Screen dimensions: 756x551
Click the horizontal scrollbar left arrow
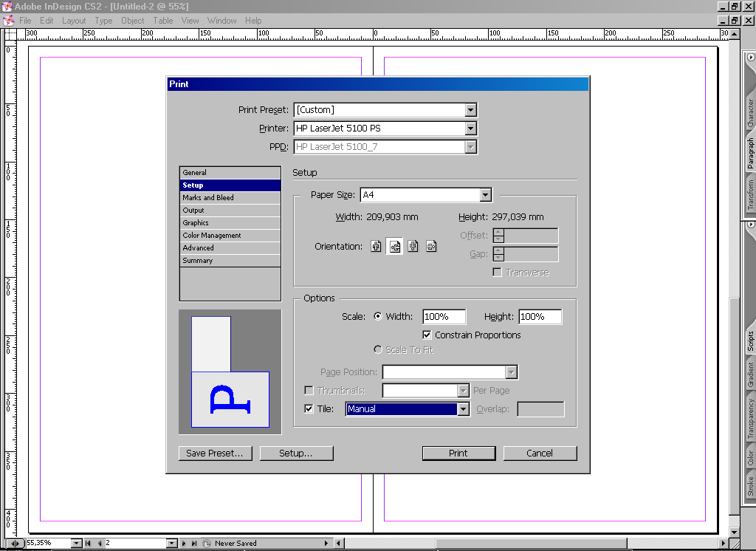click(339, 544)
